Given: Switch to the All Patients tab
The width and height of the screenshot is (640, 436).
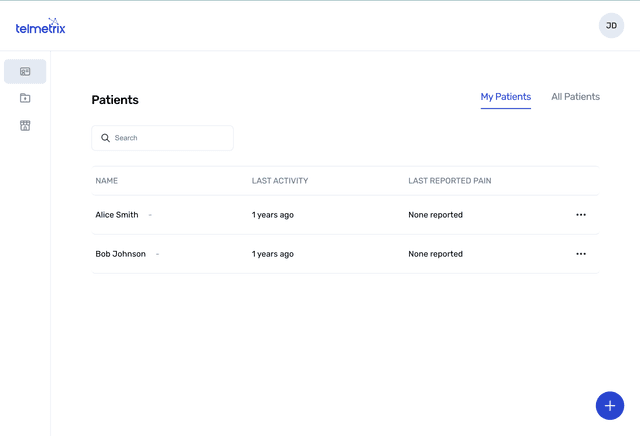Looking at the screenshot, I should [575, 97].
